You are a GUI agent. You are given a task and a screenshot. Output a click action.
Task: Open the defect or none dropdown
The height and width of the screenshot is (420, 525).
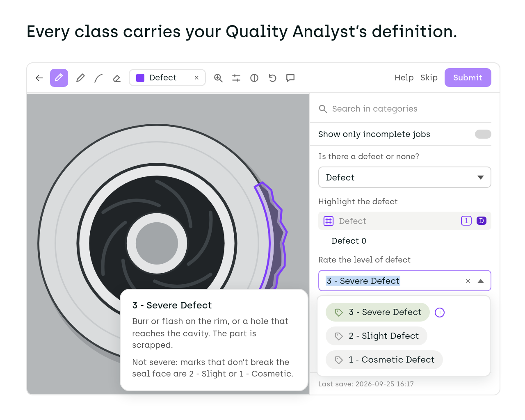[x=405, y=177]
